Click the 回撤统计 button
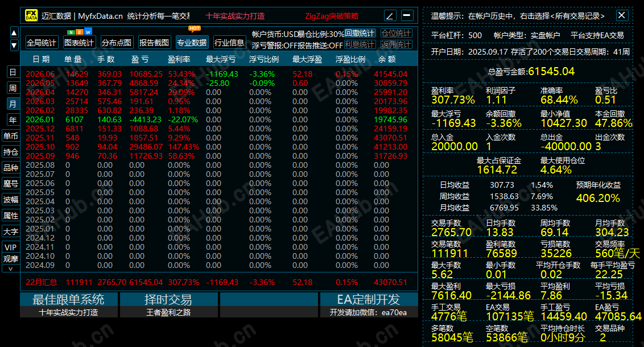The width and height of the screenshot is (644, 347). [x=360, y=33]
